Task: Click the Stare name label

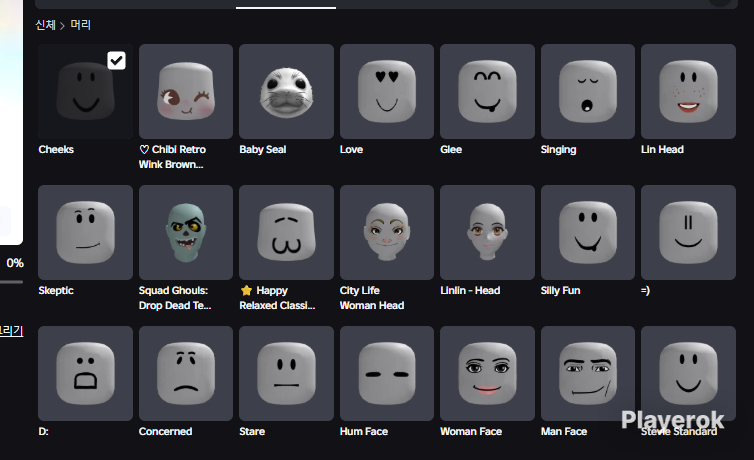Action: (252, 432)
